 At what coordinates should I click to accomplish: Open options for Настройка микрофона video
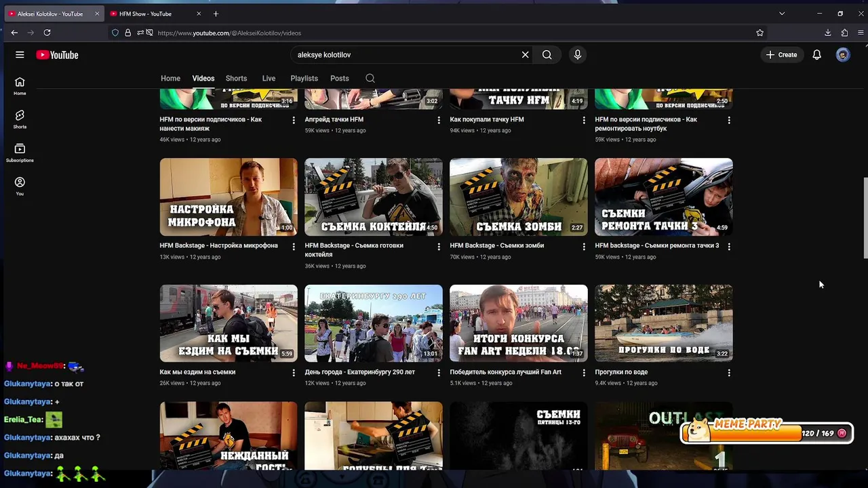(294, 247)
